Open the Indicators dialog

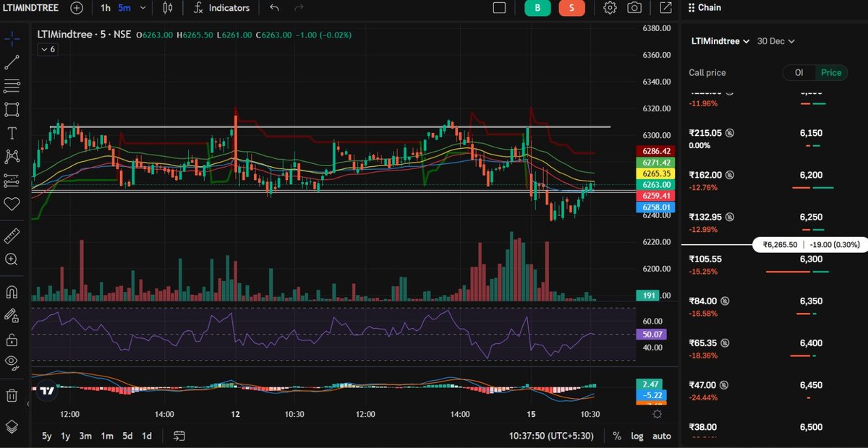coord(221,8)
